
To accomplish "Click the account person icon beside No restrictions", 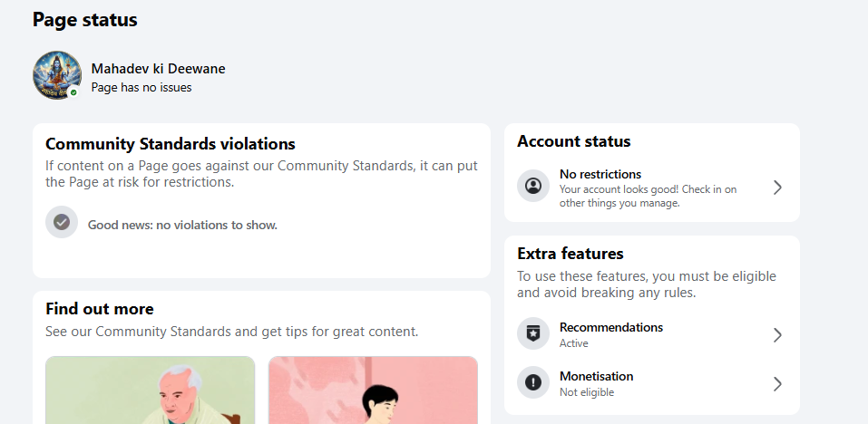I will coord(533,186).
